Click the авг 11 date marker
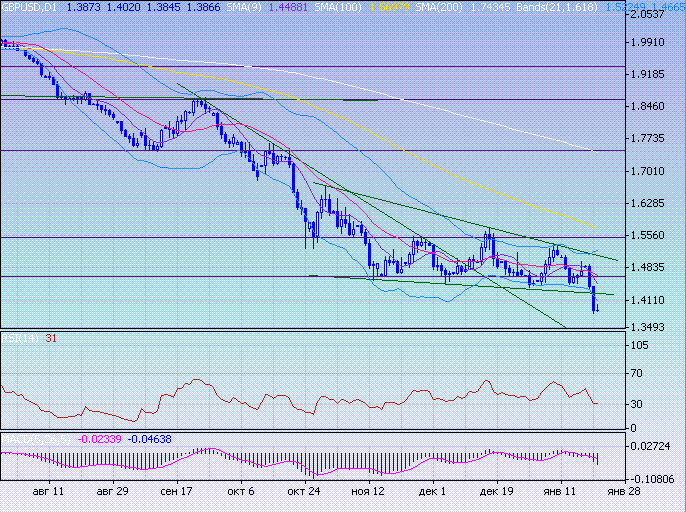 tap(48, 492)
